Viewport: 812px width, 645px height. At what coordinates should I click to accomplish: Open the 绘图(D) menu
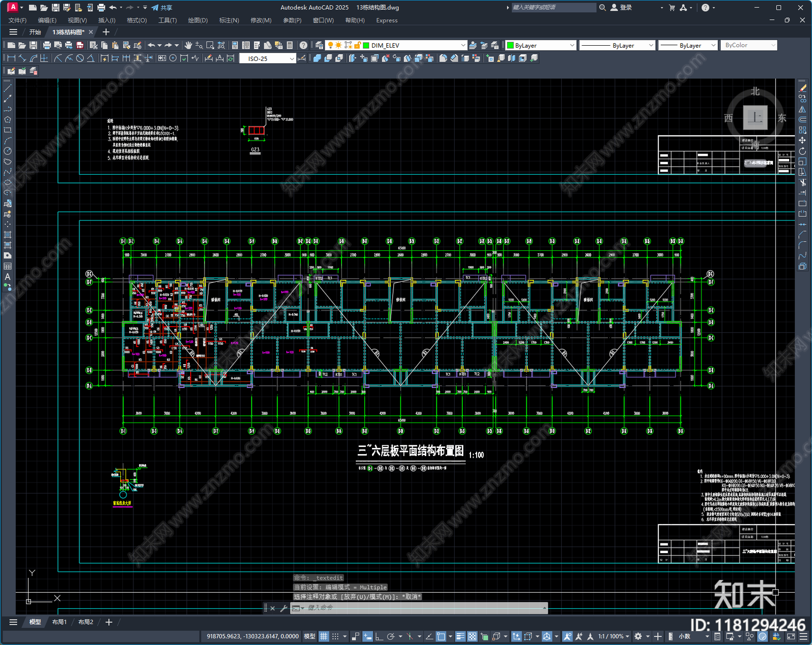click(x=198, y=20)
